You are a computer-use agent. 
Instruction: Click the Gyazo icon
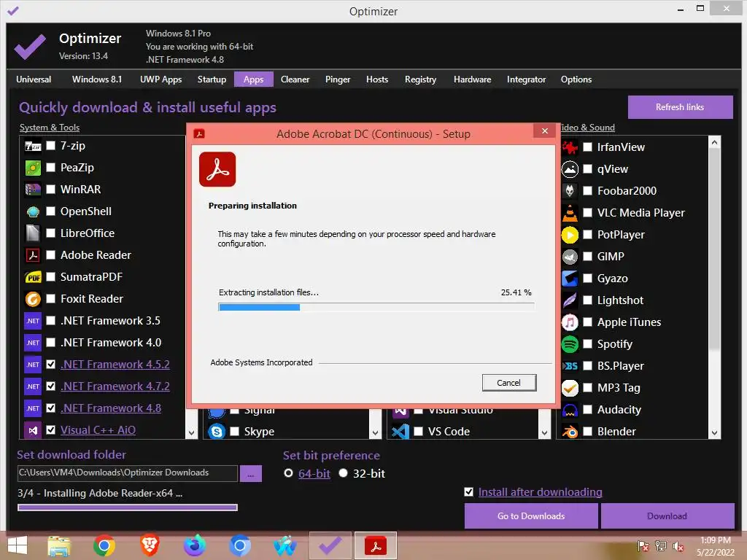[570, 279]
